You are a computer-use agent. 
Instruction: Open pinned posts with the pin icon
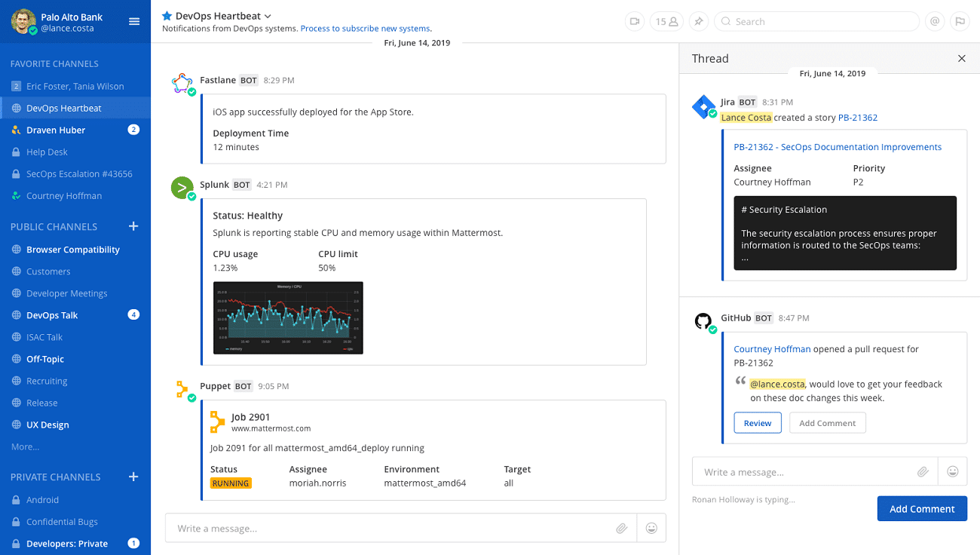[x=698, y=21]
